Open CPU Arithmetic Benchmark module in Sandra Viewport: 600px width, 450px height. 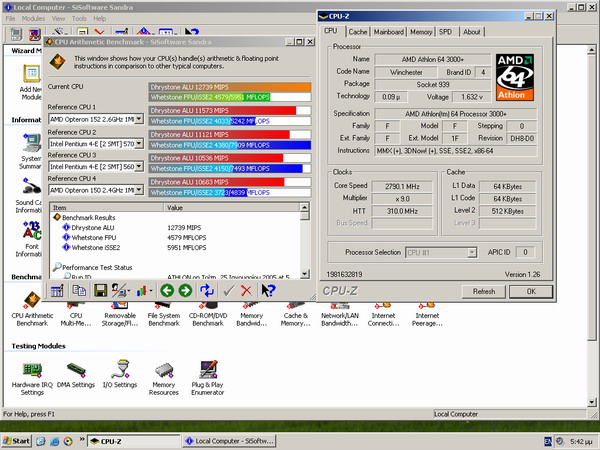32,311
